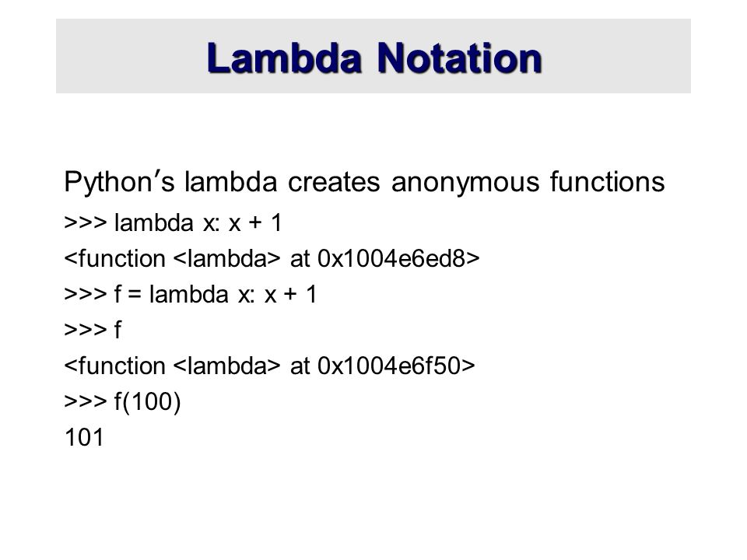Click the standalone '>>> f' prompt line
Image resolution: width=747 pixels, height=560 pixels.
[93, 330]
